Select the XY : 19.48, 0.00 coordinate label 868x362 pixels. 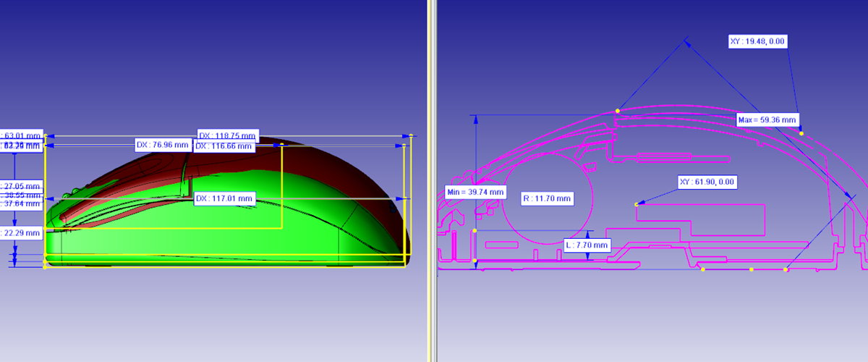pyautogui.click(x=757, y=42)
